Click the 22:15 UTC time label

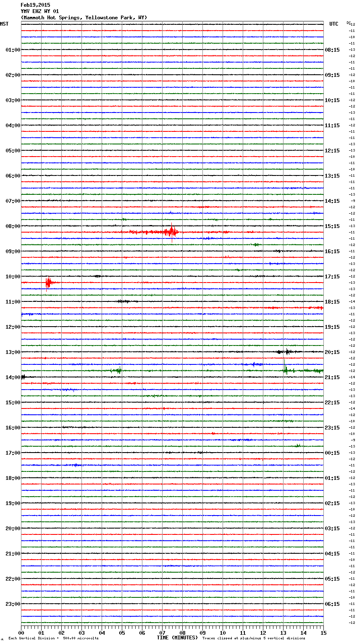pos(332,403)
